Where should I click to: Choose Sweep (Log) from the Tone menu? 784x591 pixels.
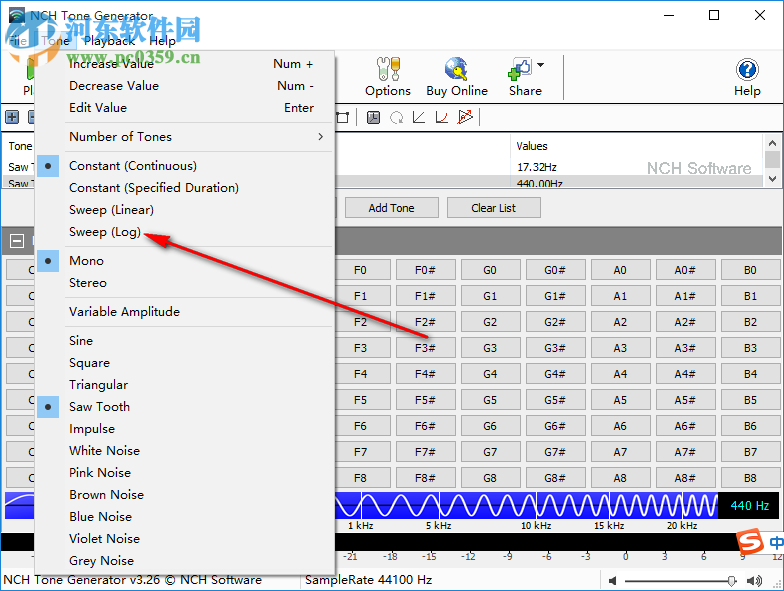(x=104, y=232)
